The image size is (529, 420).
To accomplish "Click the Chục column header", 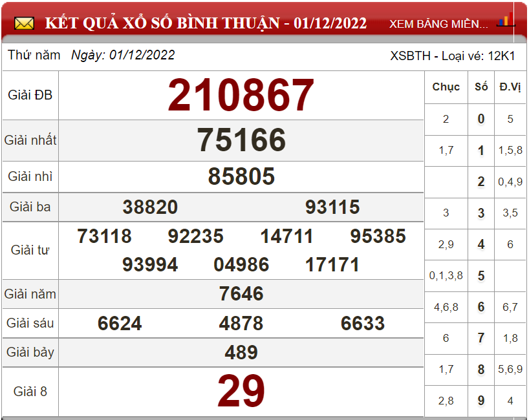I will [446, 87].
